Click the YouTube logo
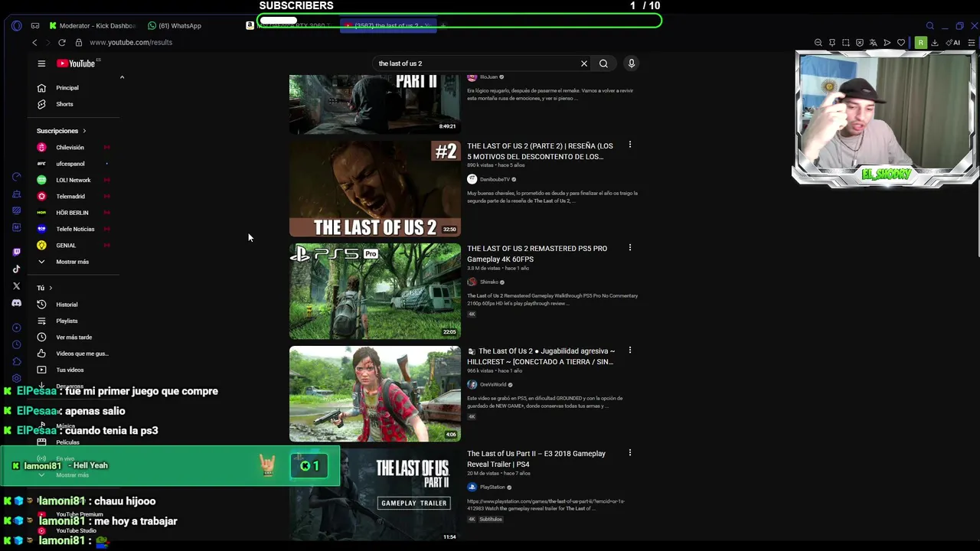The width and height of the screenshot is (980, 551). tap(76, 64)
